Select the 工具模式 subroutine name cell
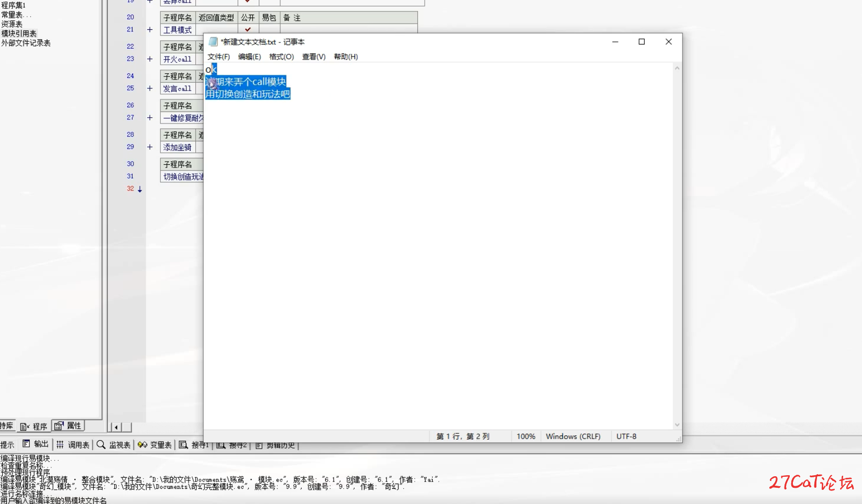The image size is (862, 504). 178,30
